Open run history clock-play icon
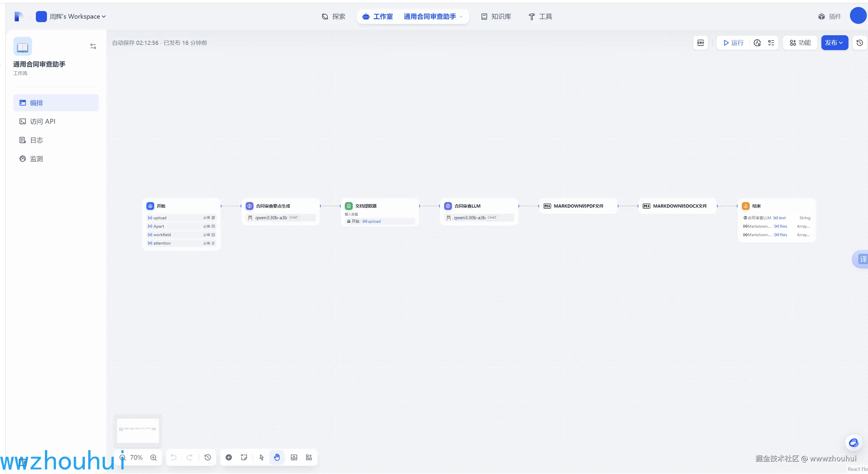 click(757, 43)
